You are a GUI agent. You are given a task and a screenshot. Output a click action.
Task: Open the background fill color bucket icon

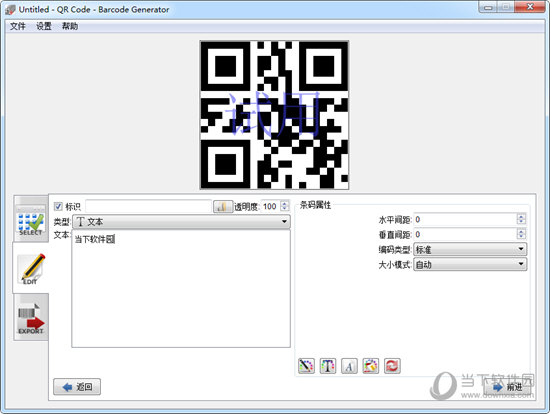[370, 366]
